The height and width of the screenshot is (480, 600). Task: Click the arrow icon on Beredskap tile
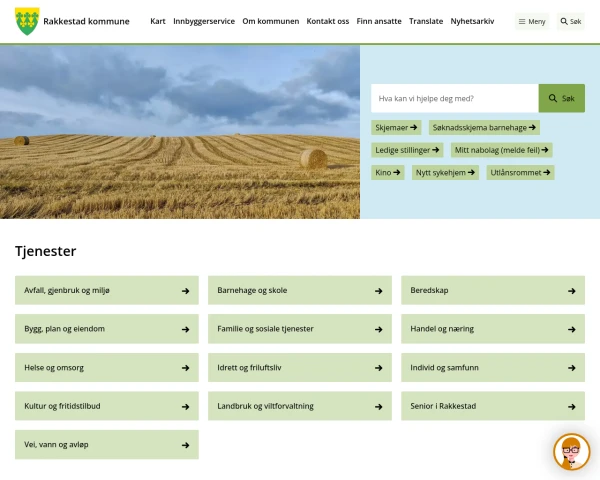point(571,291)
